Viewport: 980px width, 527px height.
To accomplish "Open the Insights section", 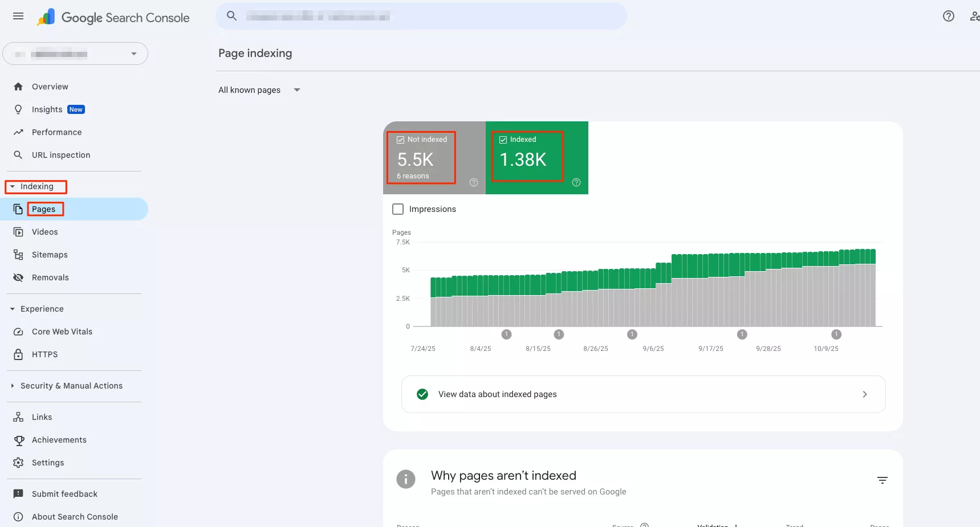I will tap(47, 109).
